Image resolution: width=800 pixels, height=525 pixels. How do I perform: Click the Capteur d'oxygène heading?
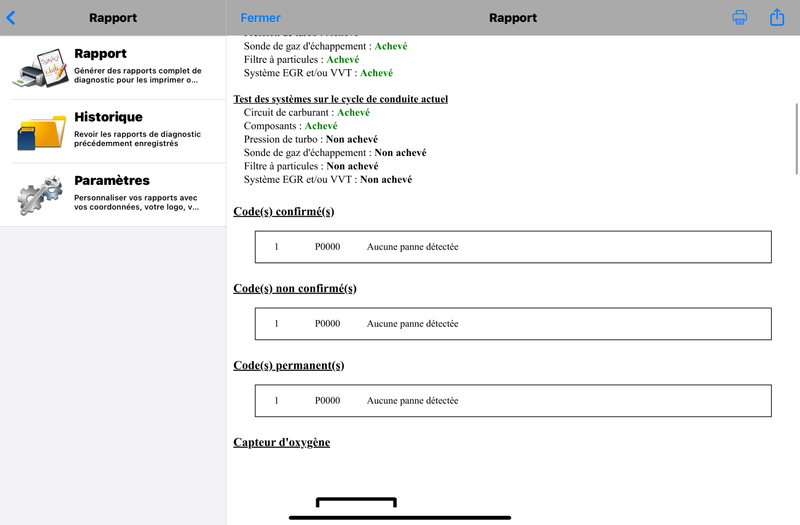pos(281,442)
